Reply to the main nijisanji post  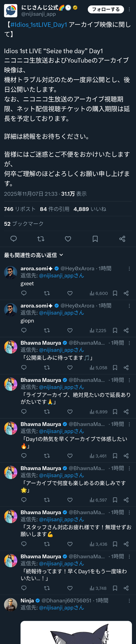(x=13, y=239)
